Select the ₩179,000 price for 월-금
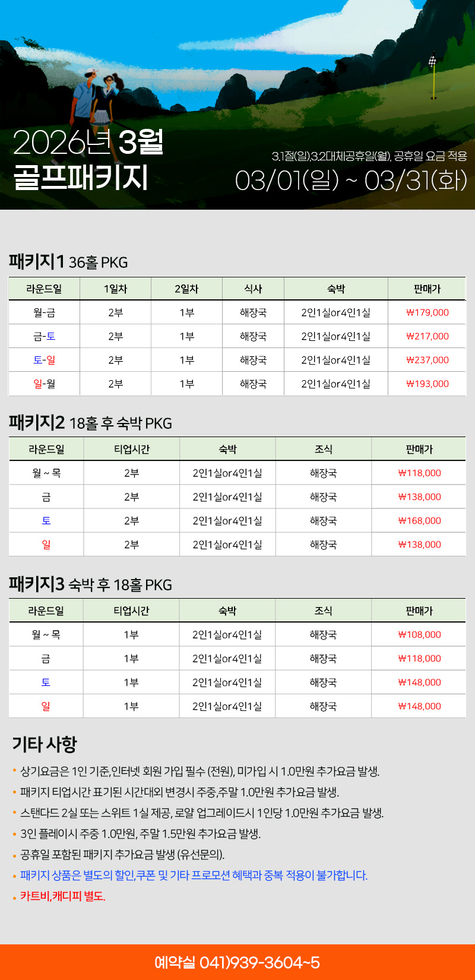This screenshot has width=475, height=980. (x=427, y=312)
